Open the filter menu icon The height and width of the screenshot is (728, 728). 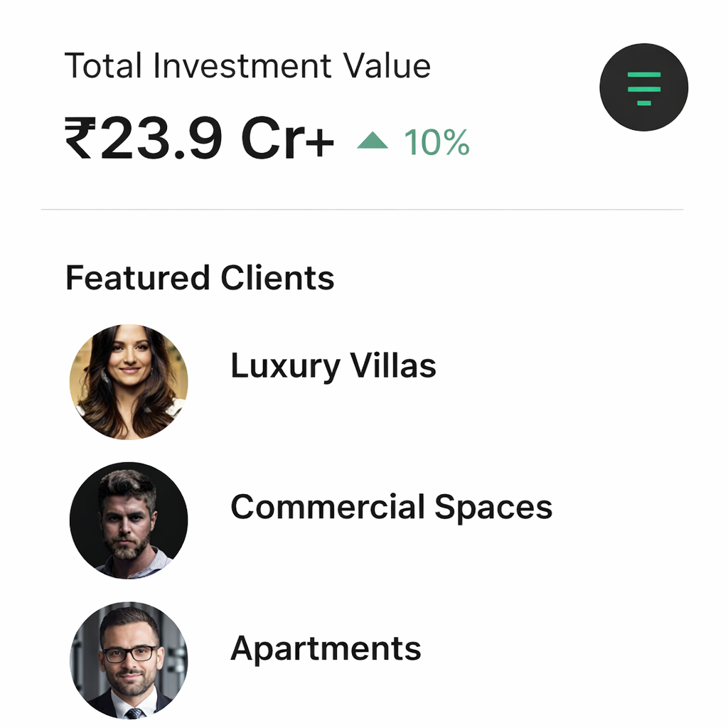(643, 87)
